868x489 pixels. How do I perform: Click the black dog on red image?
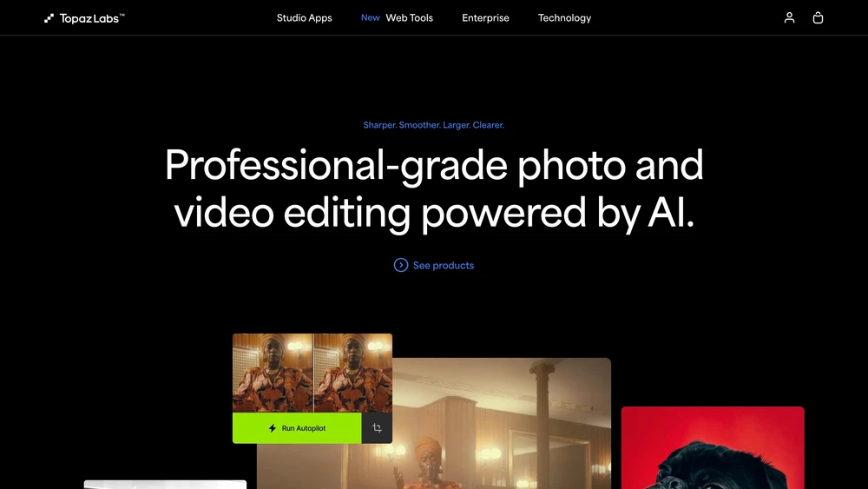pyautogui.click(x=713, y=447)
